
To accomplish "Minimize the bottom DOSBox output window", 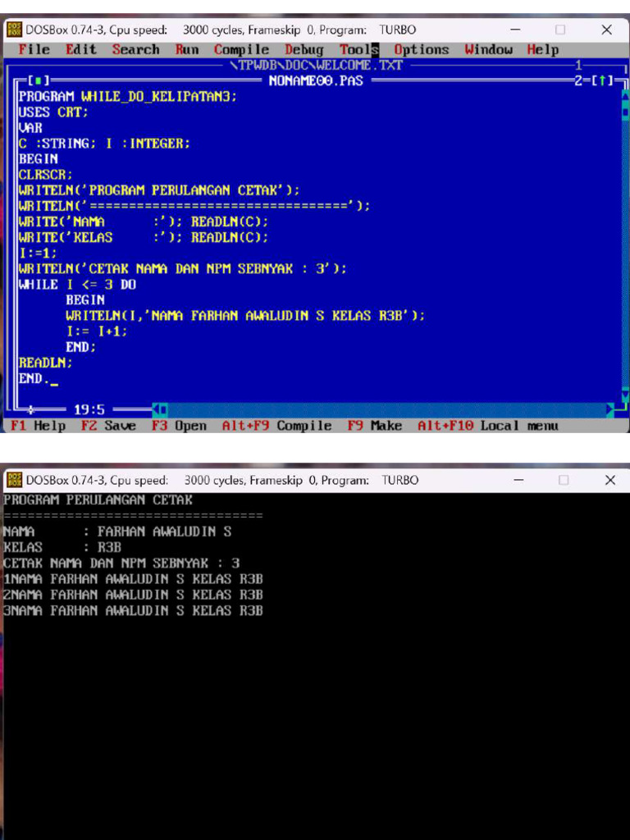I will pyautogui.click(x=518, y=480).
